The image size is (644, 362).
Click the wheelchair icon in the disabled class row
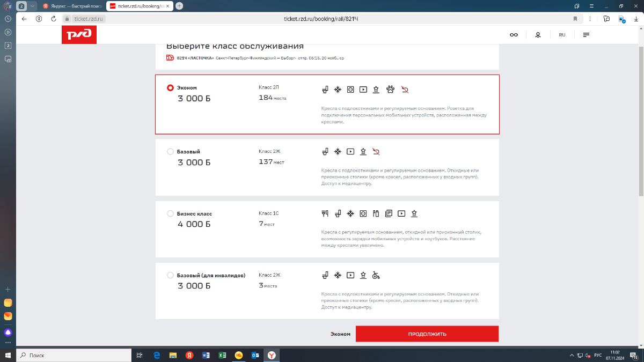click(x=376, y=276)
